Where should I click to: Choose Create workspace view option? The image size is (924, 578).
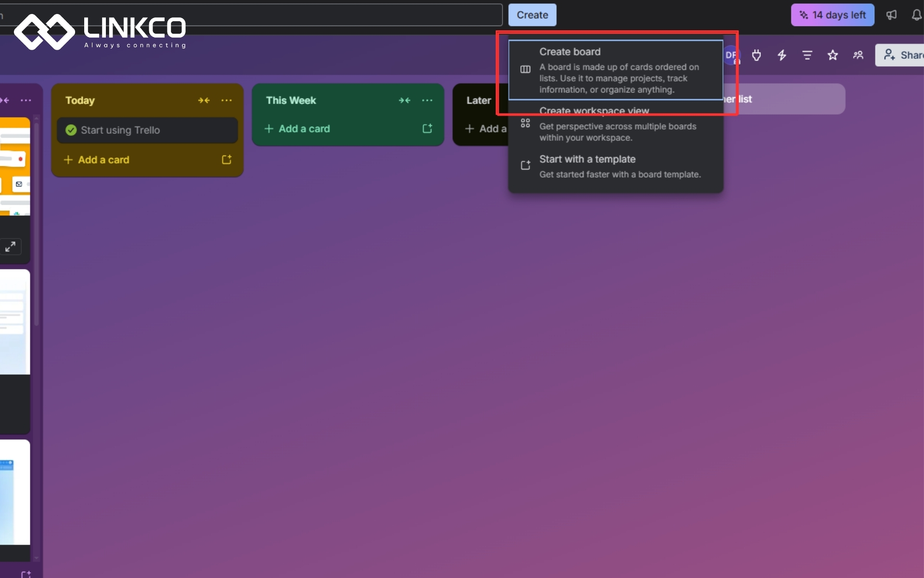click(x=616, y=124)
